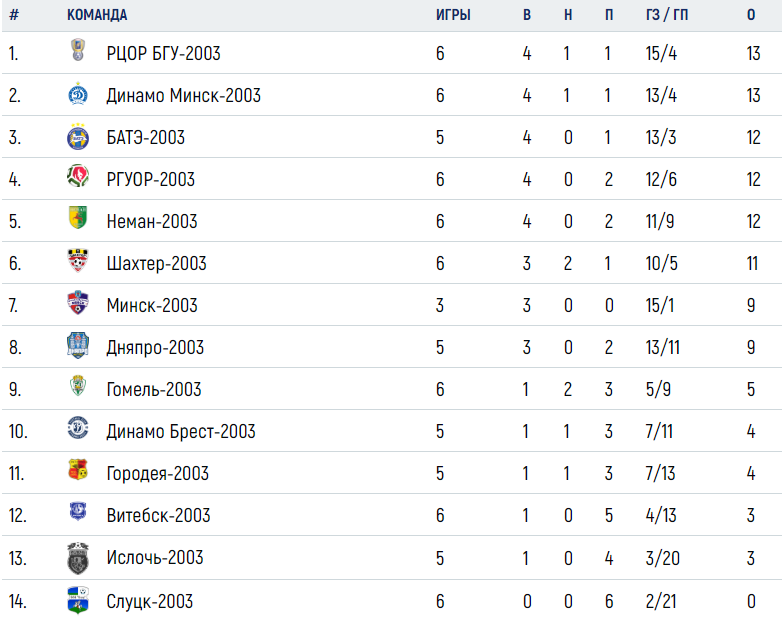Open the БАТЭ-2003 logo icon
The height and width of the screenshot is (620, 782).
[x=78, y=137]
